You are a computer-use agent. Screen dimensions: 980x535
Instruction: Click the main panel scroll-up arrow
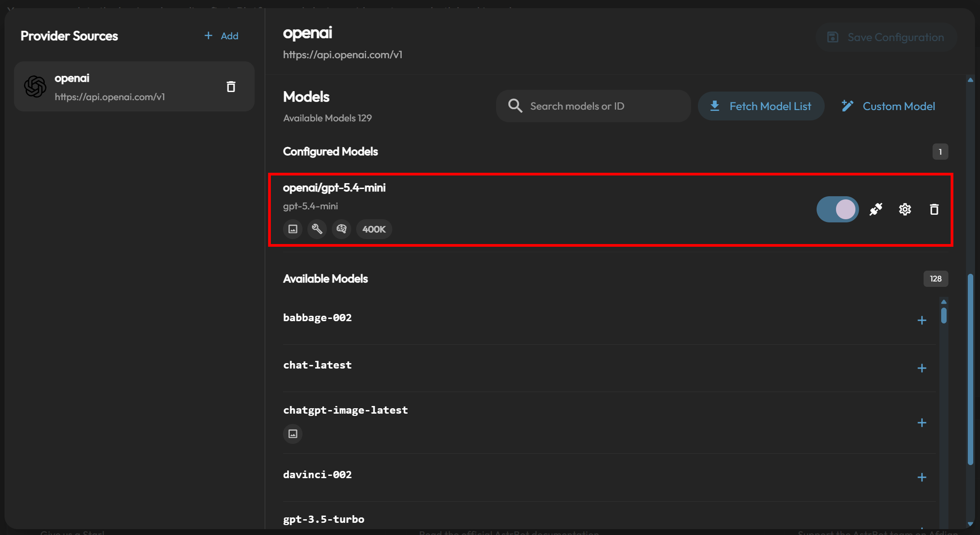970,80
